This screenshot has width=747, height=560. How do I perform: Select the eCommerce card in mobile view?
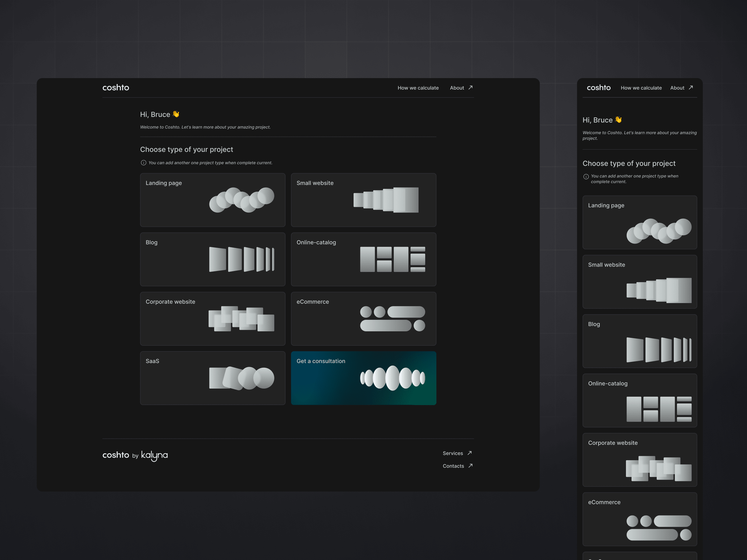pos(640,520)
